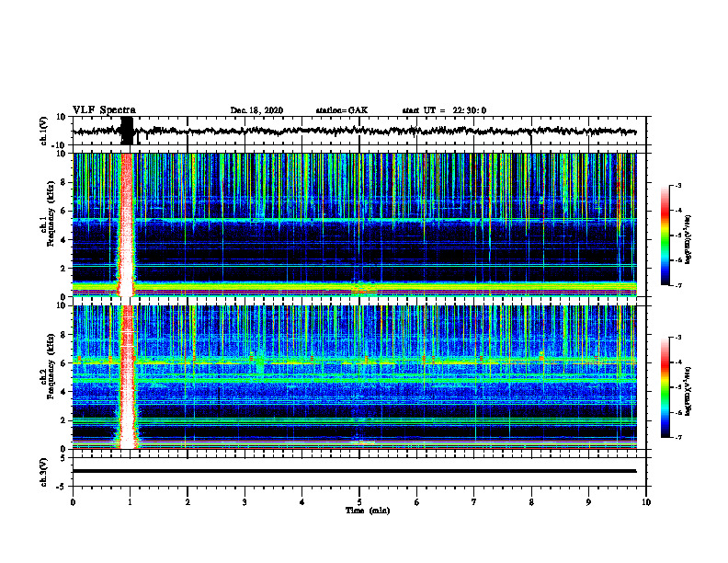Click the 2 minute label on the time axis

(188, 502)
